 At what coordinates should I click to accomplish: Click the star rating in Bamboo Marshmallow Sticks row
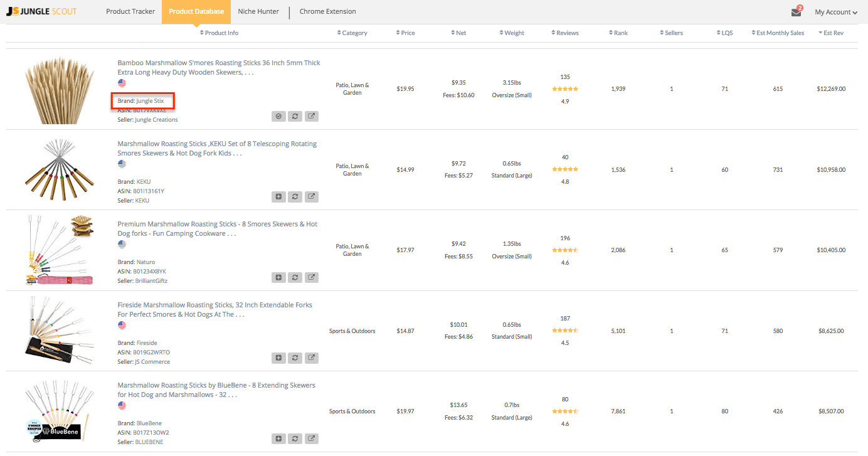coord(565,89)
